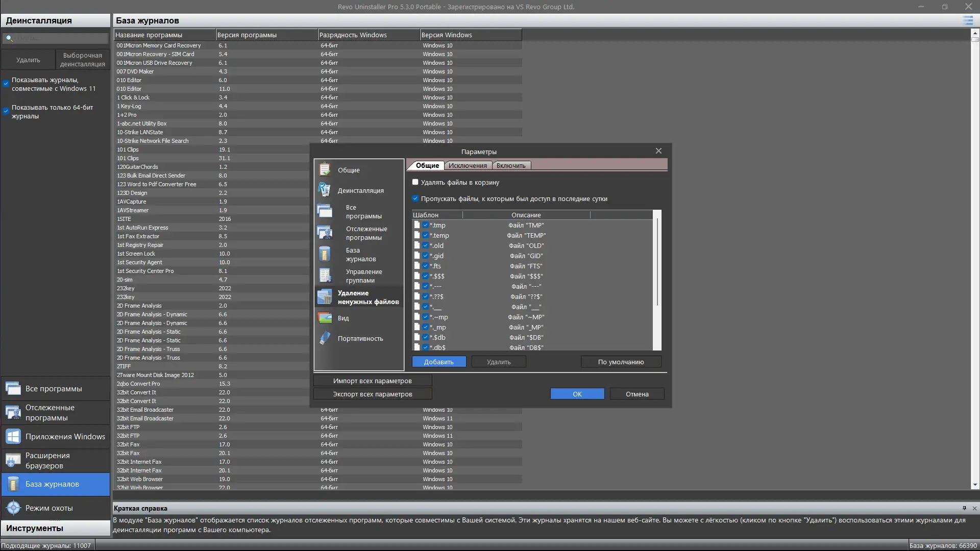
Task: Click inside the program search field
Action: tap(56, 38)
